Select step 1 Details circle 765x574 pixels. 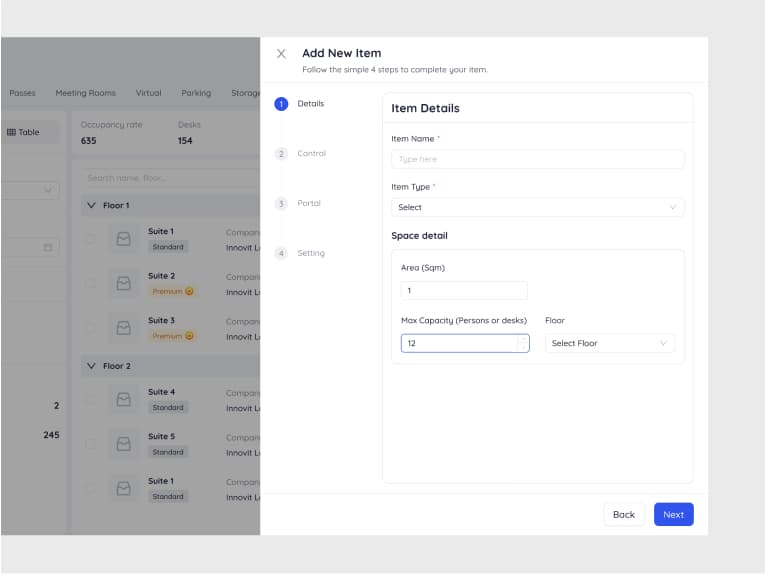coord(281,104)
